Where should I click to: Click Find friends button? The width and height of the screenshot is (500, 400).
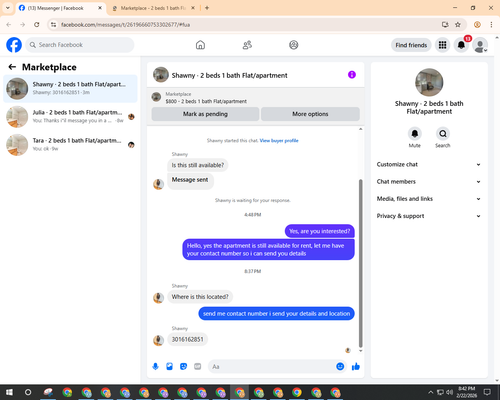point(411,45)
